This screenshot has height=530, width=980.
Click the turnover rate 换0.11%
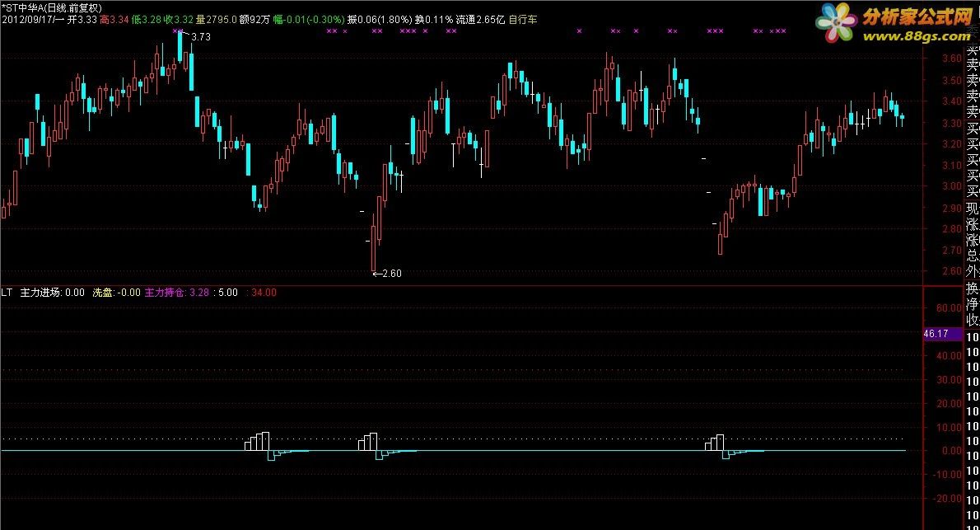434,20
